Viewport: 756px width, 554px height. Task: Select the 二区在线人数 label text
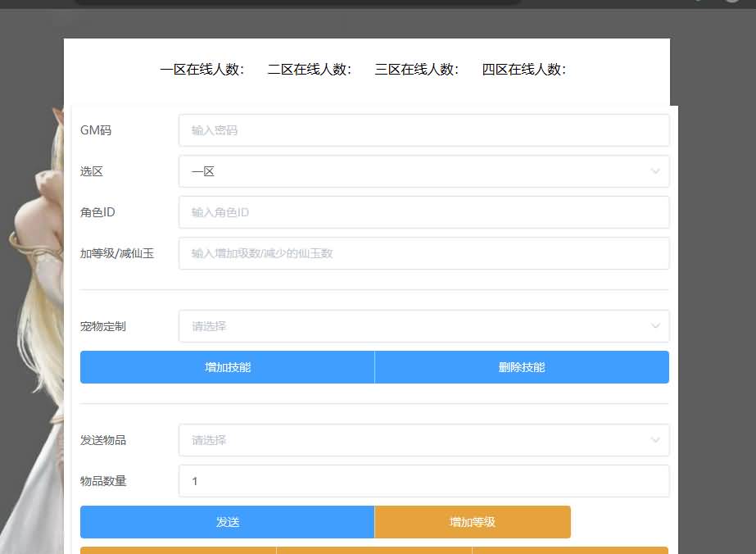tap(311, 70)
